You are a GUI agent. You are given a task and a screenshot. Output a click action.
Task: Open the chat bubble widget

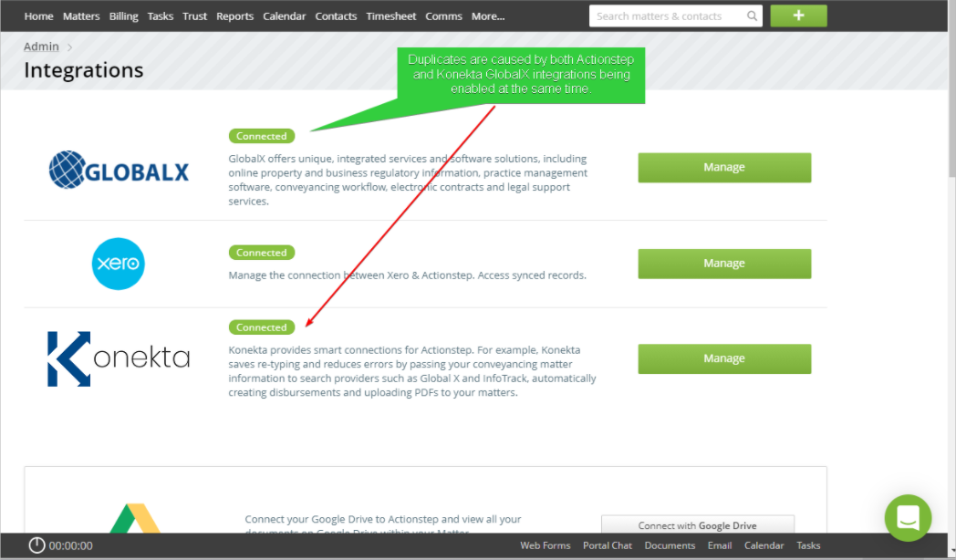coord(908,518)
